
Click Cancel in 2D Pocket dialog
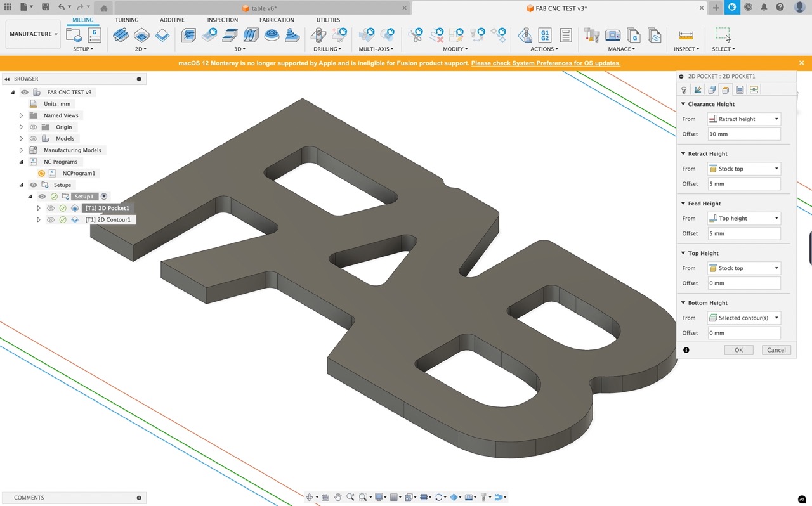pyautogui.click(x=776, y=350)
